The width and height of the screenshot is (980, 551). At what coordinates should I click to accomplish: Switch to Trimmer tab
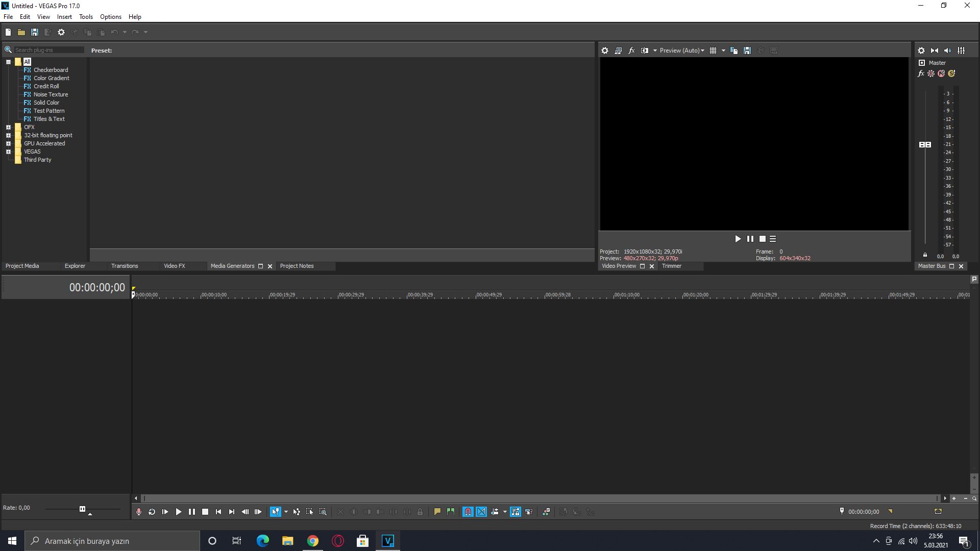click(x=672, y=266)
